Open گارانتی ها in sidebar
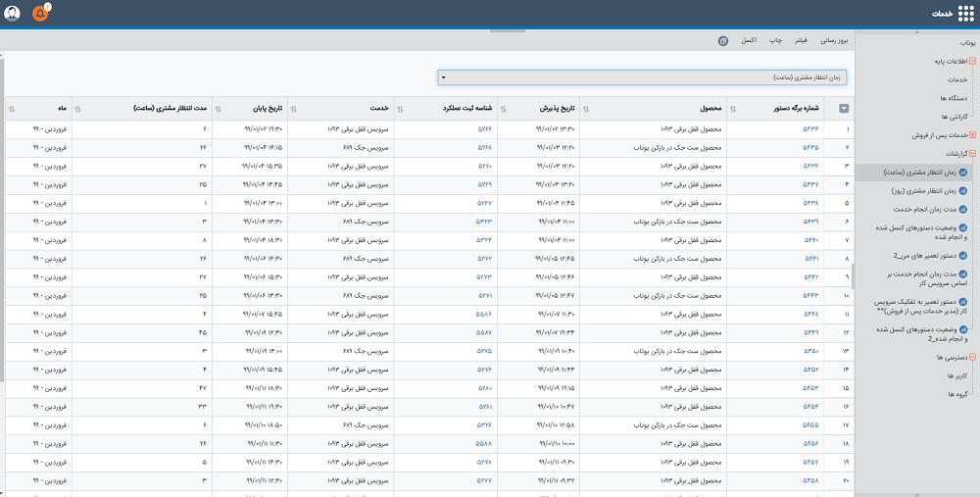Screen dimensions: 980x497 (x=955, y=117)
